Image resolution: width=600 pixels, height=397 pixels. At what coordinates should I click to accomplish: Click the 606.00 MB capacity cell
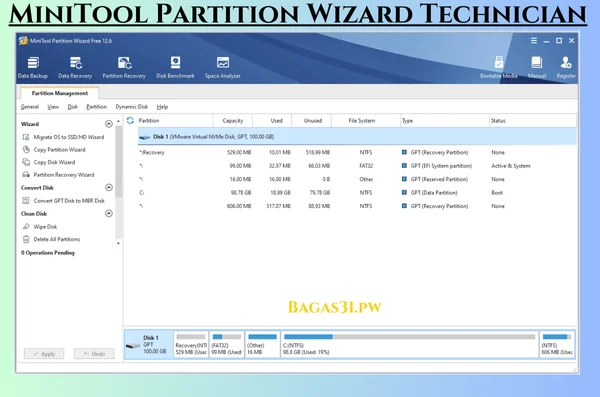tap(239, 206)
